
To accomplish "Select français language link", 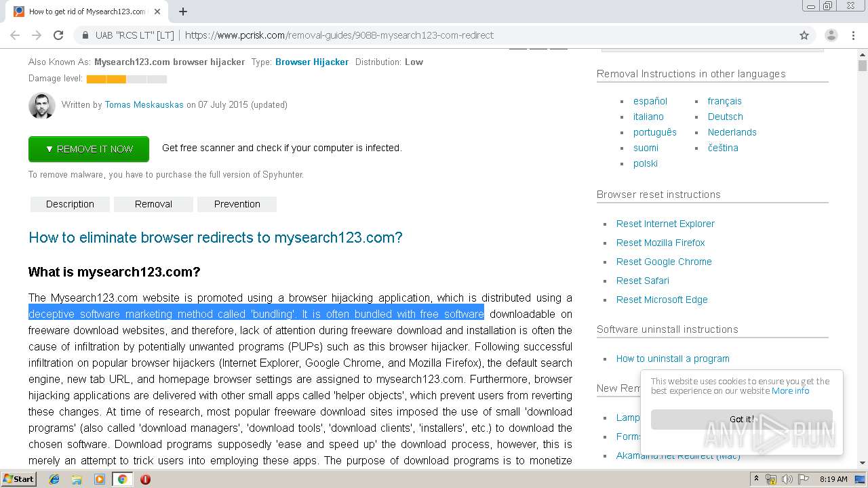I will (x=725, y=101).
